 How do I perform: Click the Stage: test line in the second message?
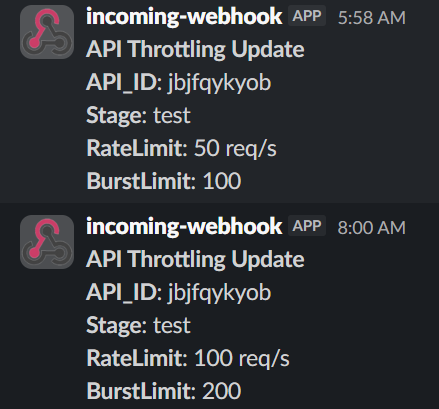point(138,326)
